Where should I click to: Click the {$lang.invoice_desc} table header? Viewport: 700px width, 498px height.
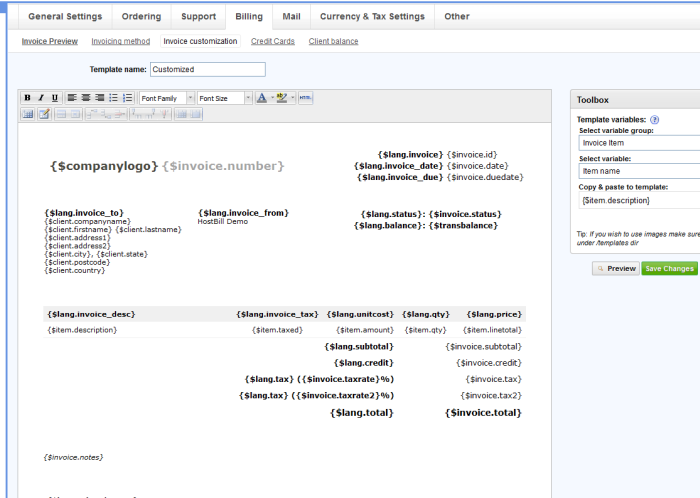(x=91, y=314)
